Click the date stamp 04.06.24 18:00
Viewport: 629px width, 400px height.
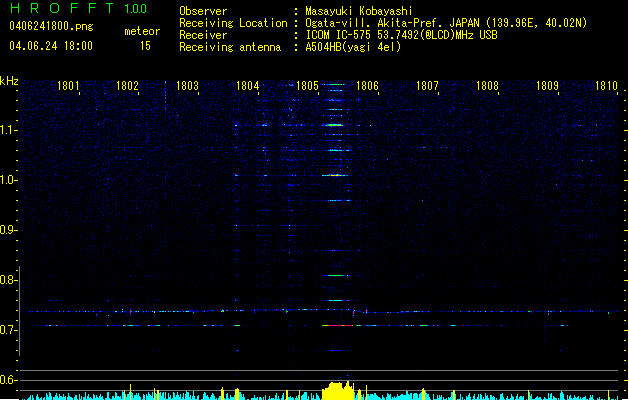[51, 46]
